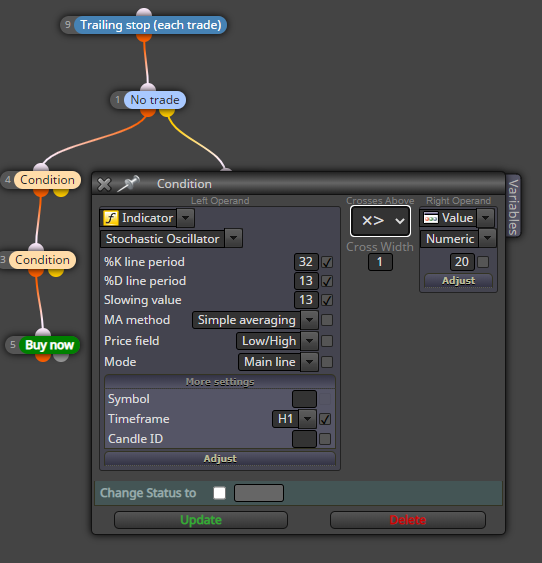
Task: Open the Timeframe H1 dropdown
Action: coord(307,419)
